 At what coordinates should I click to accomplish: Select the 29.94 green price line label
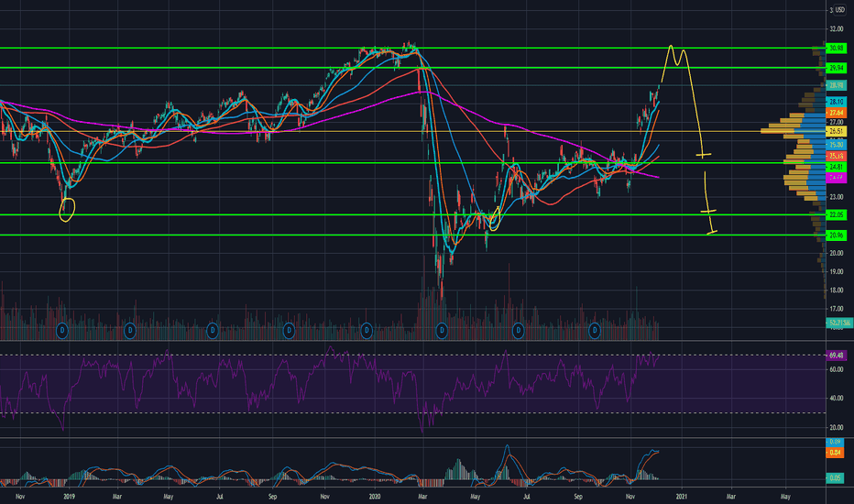click(836, 68)
